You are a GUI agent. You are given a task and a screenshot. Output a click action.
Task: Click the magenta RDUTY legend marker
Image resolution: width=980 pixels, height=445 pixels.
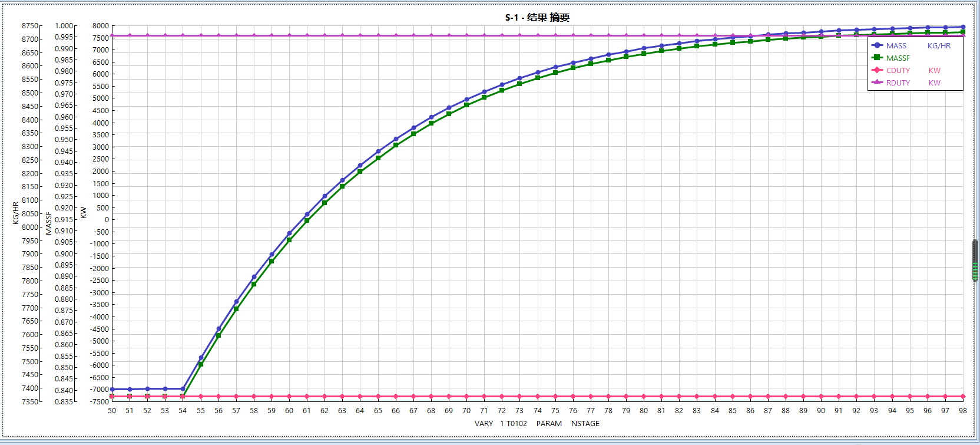click(x=877, y=83)
